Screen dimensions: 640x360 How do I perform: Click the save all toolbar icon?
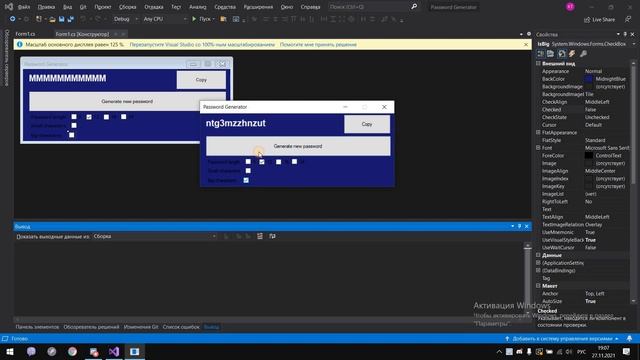pyautogui.click(x=71, y=19)
